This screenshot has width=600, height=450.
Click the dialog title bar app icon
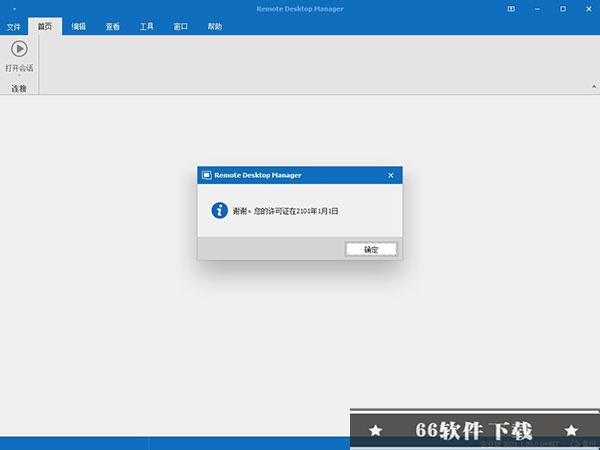207,175
